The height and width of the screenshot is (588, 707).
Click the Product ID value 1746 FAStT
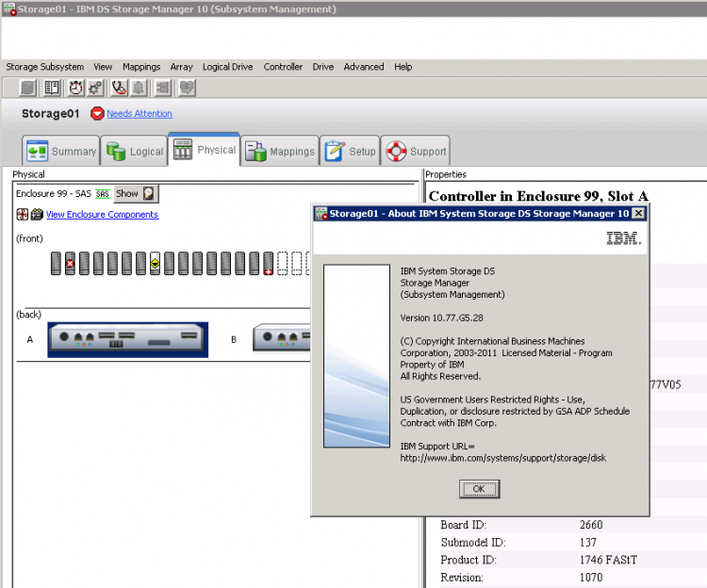click(x=608, y=560)
